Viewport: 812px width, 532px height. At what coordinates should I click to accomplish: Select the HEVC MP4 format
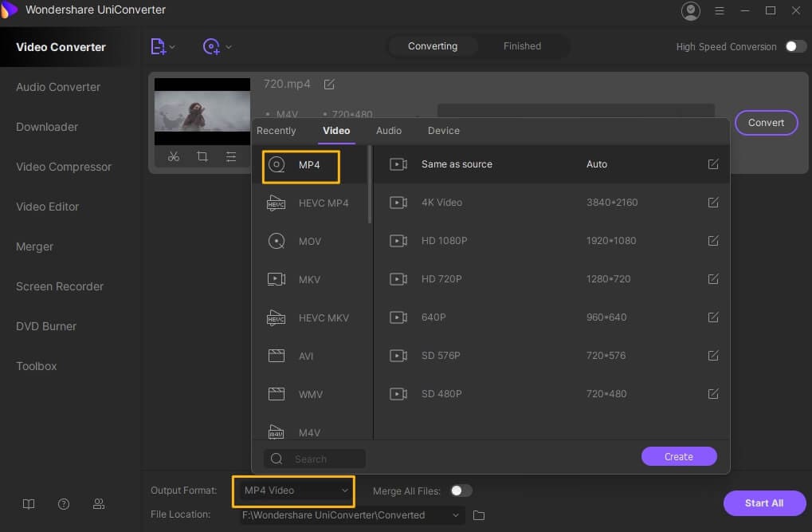coord(310,203)
